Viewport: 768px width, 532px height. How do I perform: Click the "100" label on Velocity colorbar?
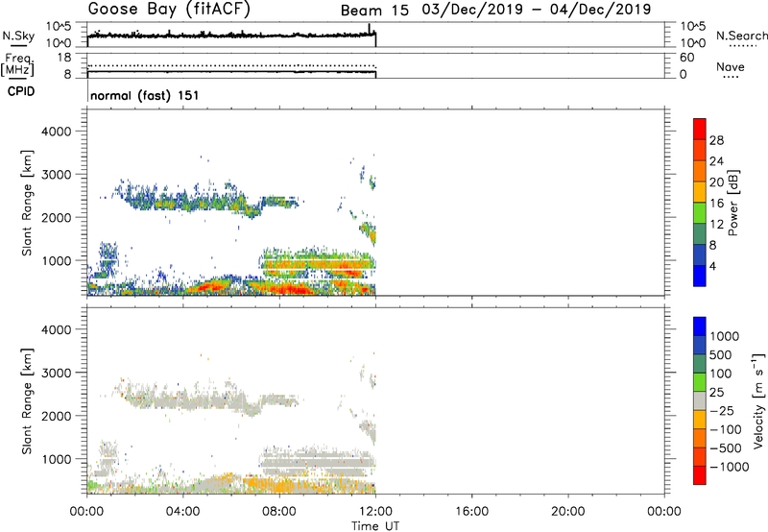tap(721, 374)
